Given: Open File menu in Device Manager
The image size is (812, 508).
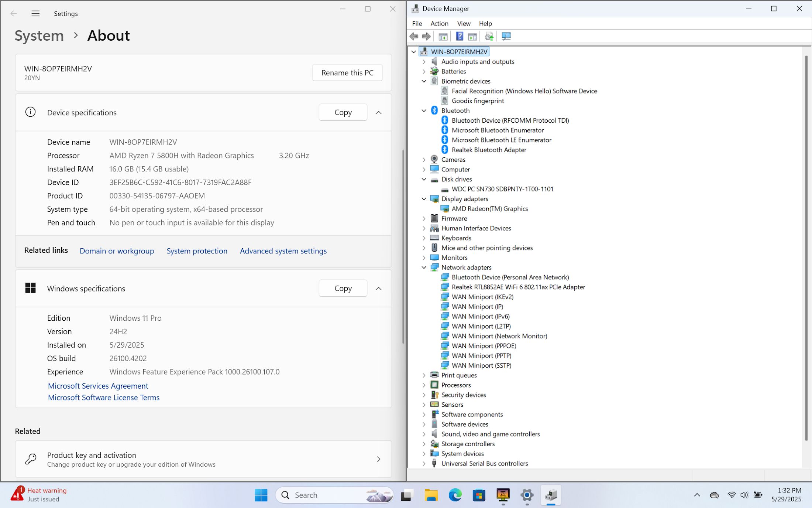Looking at the screenshot, I should point(417,24).
